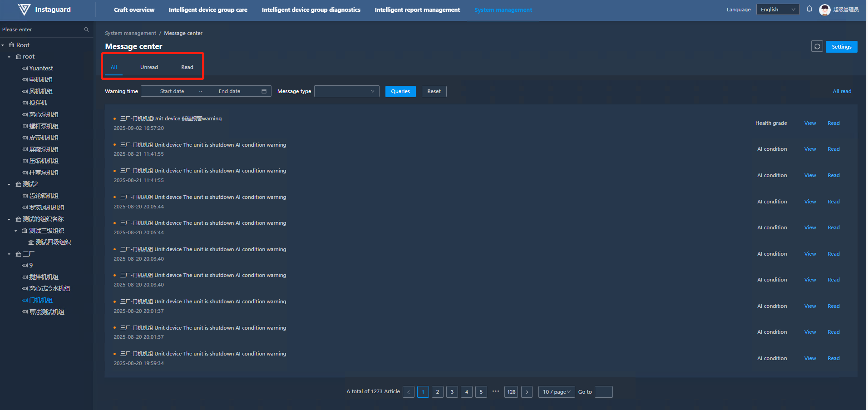868x410 pixels.
Task: Open notifications bell icon
Action: [809, 9]
